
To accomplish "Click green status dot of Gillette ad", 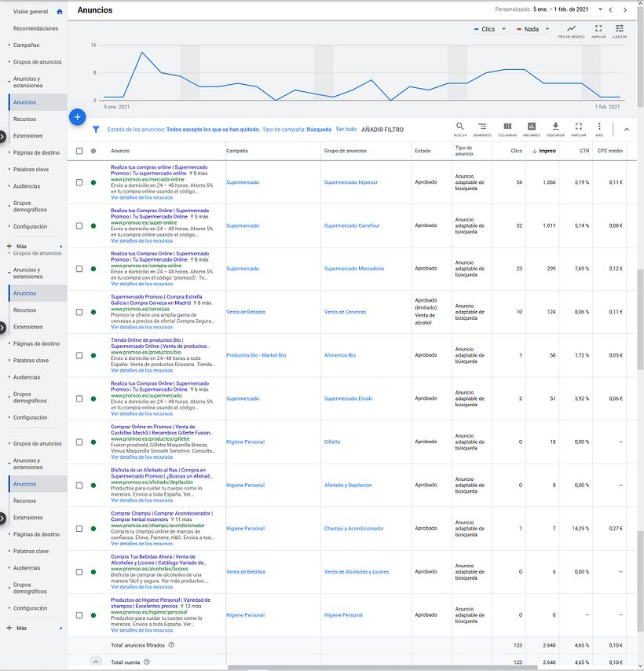I will point(93,442).
